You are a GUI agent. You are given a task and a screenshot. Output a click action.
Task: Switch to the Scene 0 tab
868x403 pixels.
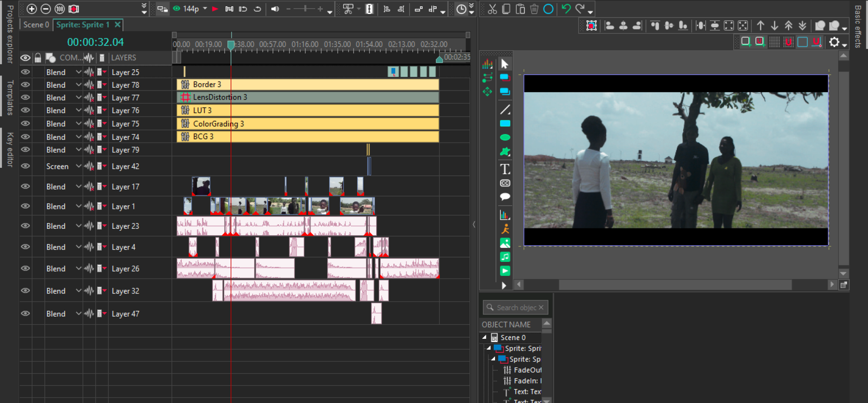(36, 25)
